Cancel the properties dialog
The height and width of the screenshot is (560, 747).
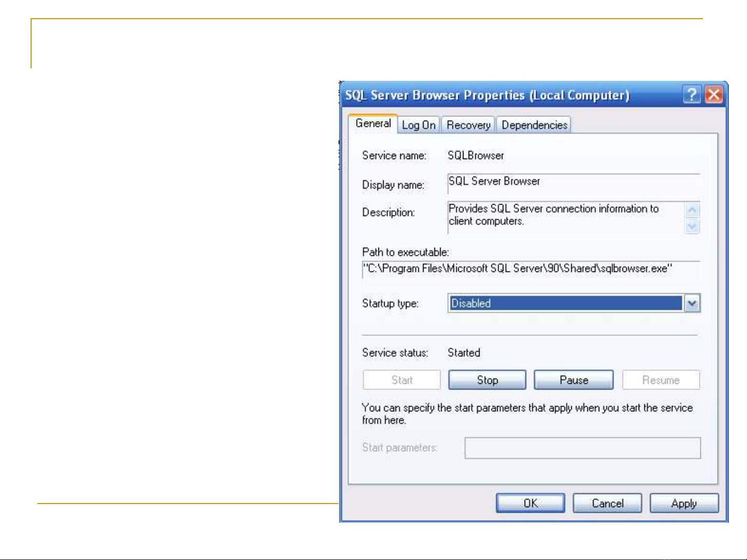(x=607, y=504)
